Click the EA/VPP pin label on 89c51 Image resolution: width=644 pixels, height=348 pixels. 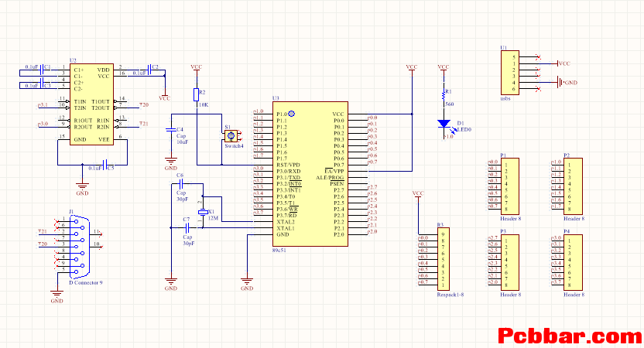tap(334, 171)
